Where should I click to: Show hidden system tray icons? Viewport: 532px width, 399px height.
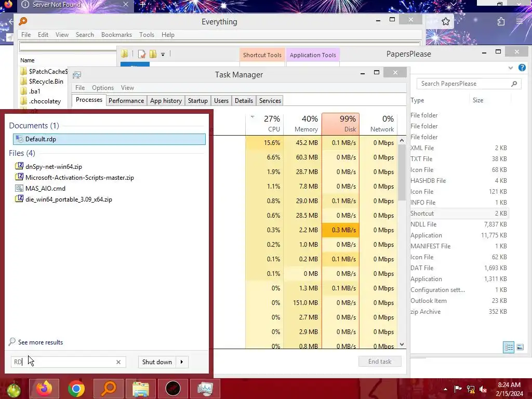click(445, 389)
